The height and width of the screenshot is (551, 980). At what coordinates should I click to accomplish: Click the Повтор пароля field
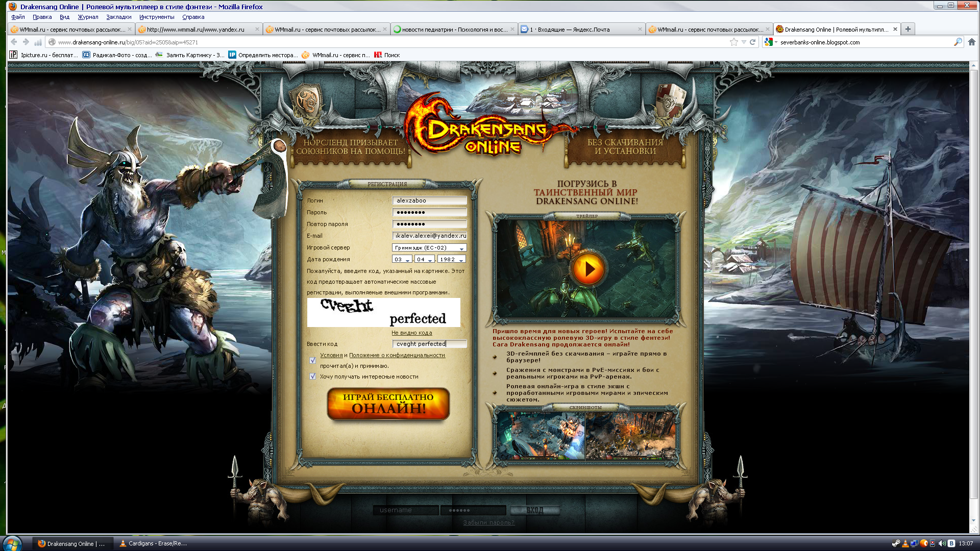pos(429,224)
